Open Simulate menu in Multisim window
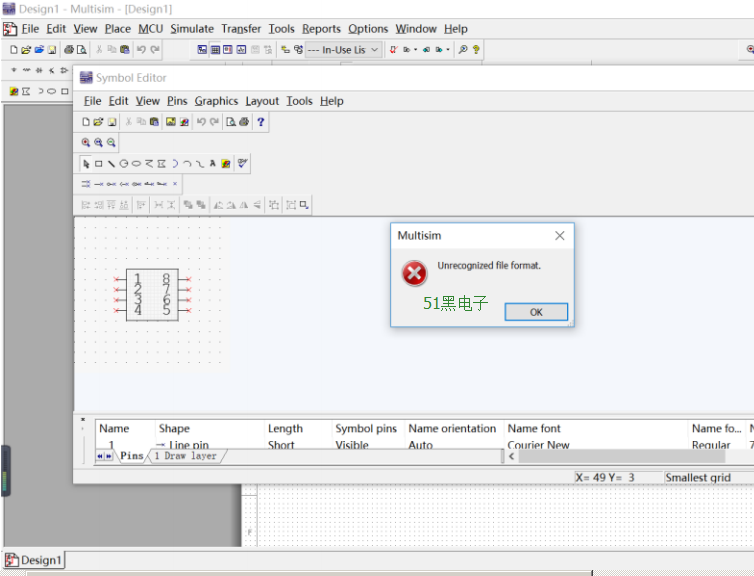Screen dimensions: 754x576 [192, 29]
